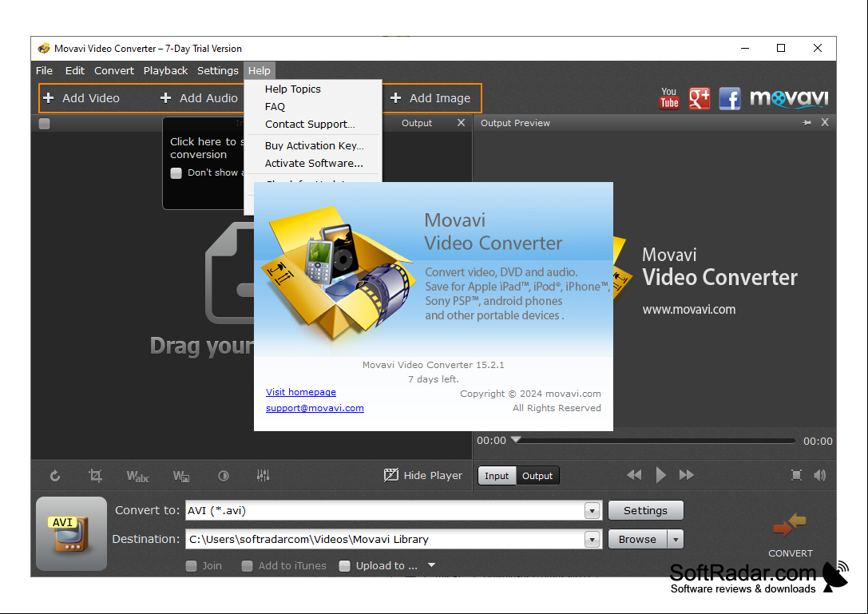Click the '7 days left.' text
868x614 pixels.
pyautogui.click(x=433, y=379)
